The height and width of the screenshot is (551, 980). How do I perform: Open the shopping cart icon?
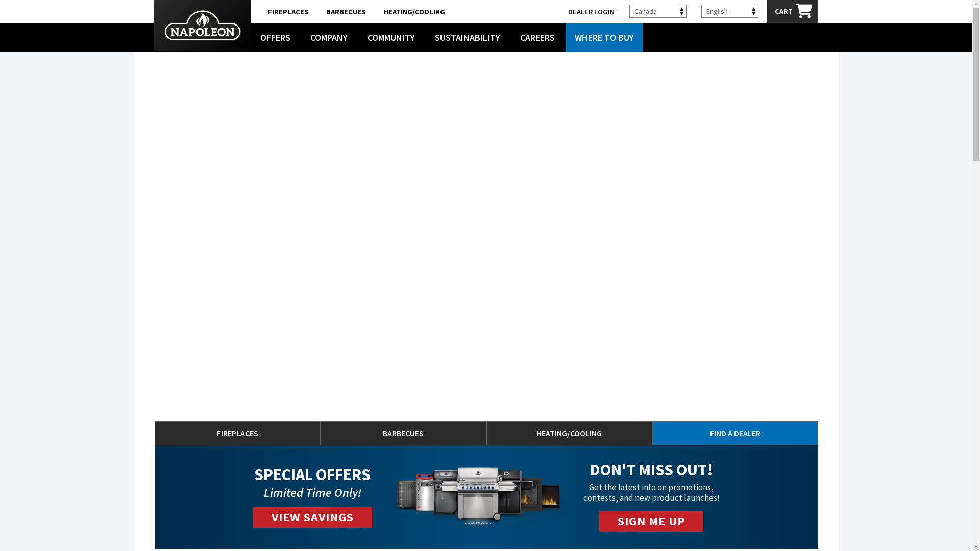point(803,11)
